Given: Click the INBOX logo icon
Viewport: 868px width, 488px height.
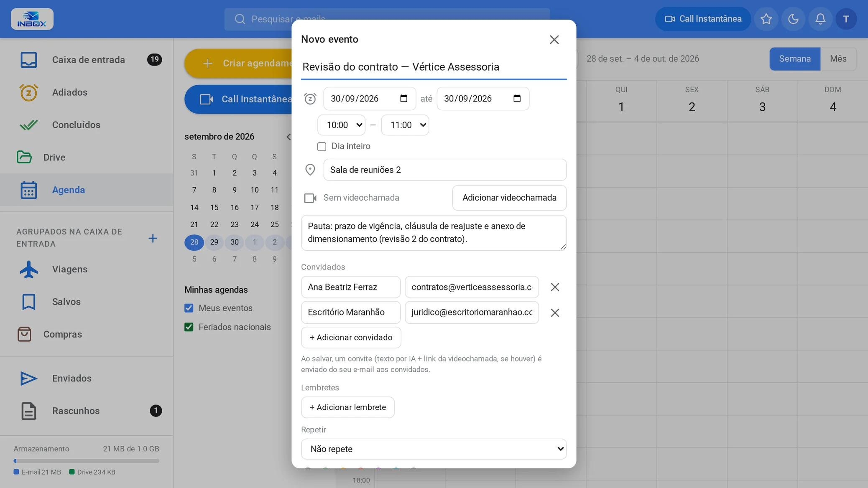Looking at the screenshot, I should pyautogui.click(x=32, y=19).
